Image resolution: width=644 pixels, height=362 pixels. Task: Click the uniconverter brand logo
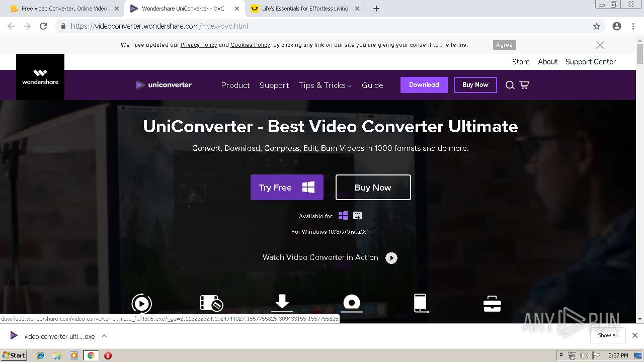(164, 85)
